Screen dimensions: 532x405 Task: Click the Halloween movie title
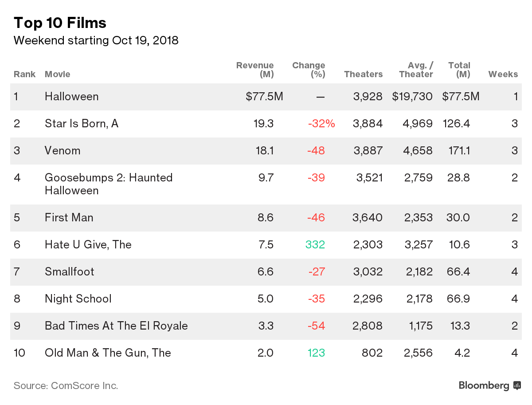point(72,96)
